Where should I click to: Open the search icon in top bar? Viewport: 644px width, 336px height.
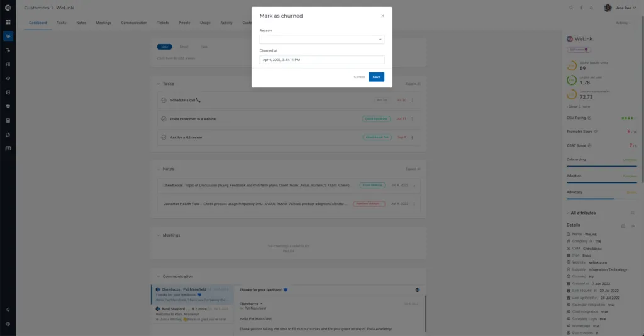(571, 8)
